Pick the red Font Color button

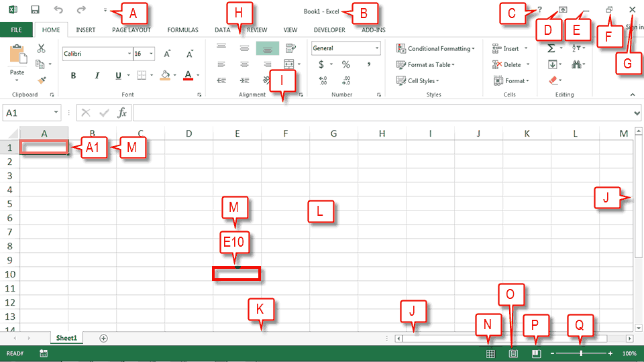click(188, 76)
